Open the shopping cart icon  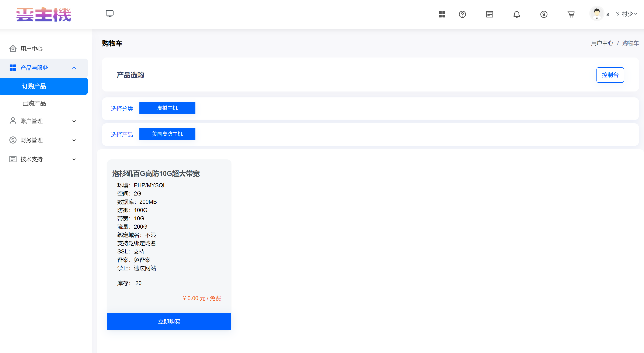[x=571, y=14]
